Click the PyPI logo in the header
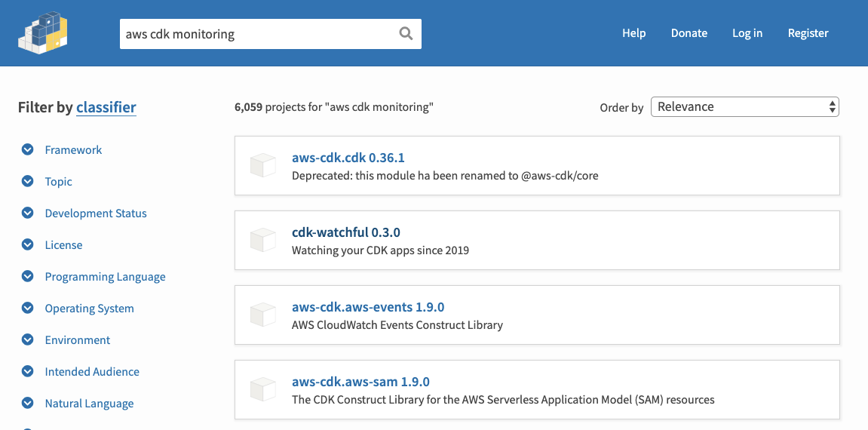 [x=43, y=32]
